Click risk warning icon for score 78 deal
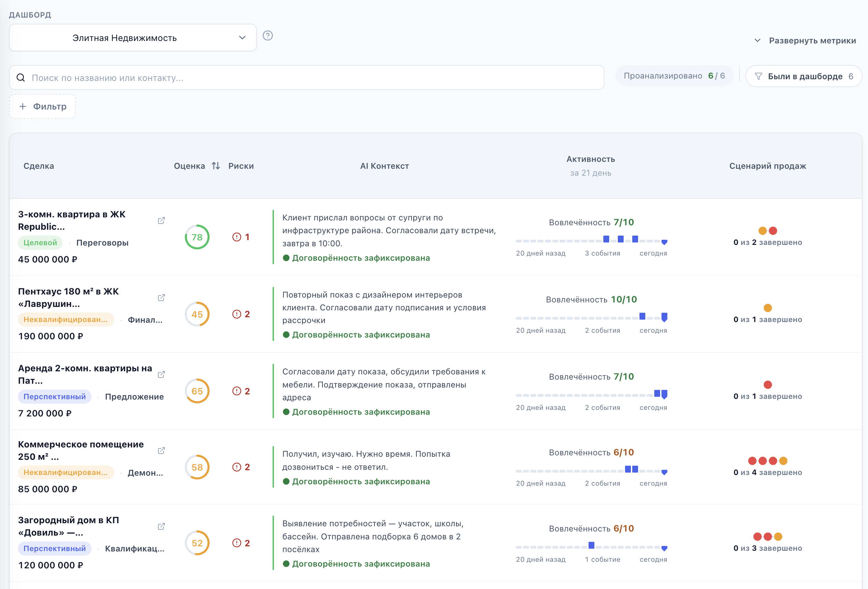Image resolution: width=868 pixels, height=589 pixels. (237, 237)
